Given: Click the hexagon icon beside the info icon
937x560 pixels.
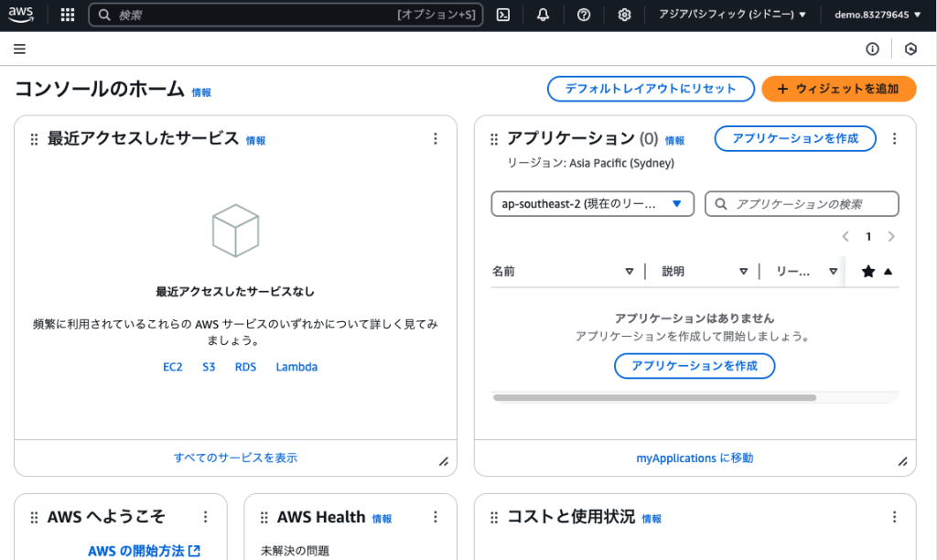Looking at the screenshot, I should point(910,49).
